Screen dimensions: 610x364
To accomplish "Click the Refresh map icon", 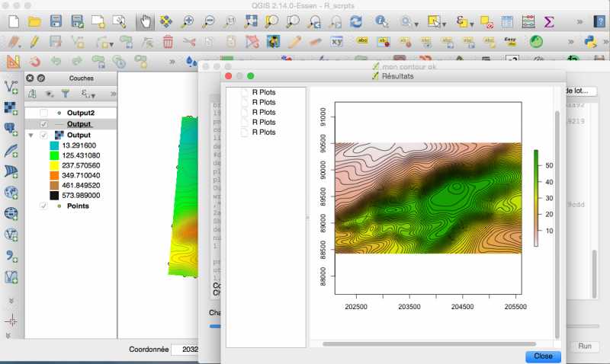I will (356, 21).
